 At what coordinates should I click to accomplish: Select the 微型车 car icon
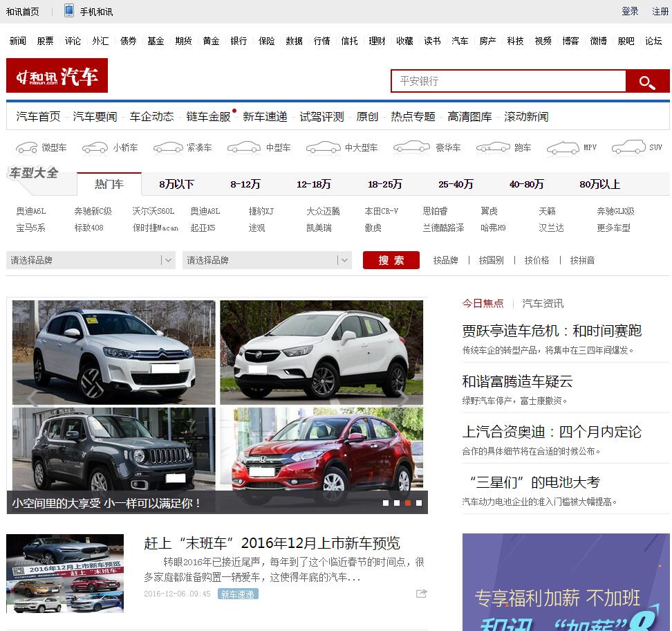click(26, 147)
